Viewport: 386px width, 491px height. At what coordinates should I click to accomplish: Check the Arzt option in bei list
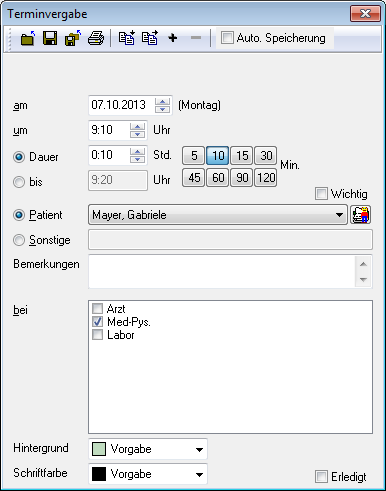97,309
